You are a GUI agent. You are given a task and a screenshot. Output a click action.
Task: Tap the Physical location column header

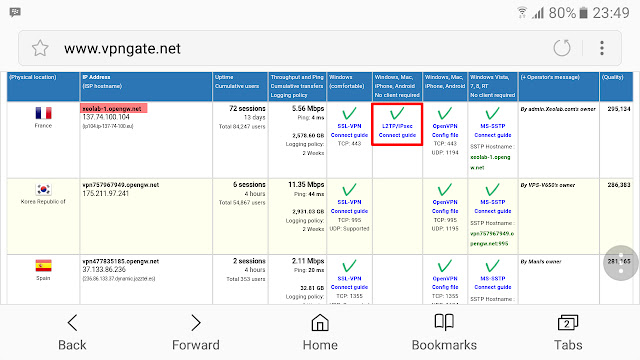click(43, 86)
